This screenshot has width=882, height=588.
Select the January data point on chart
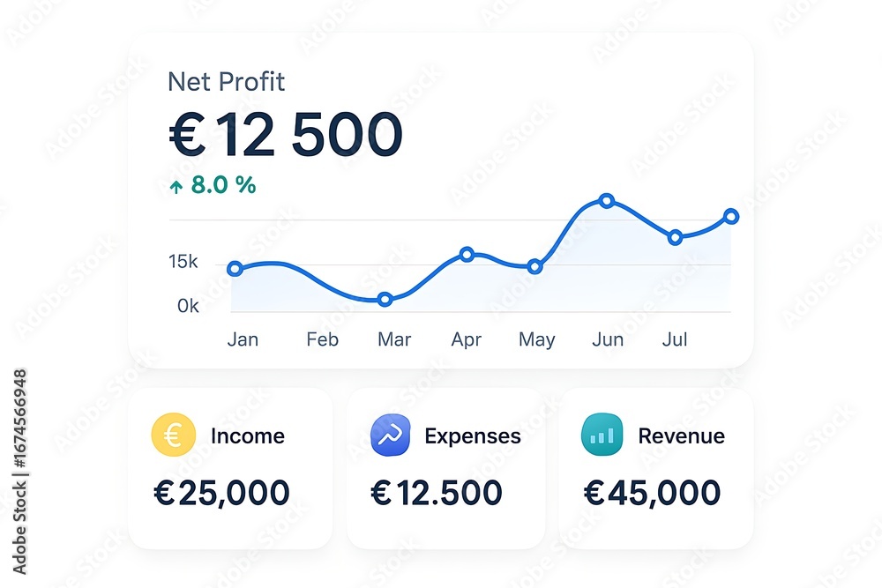pos(235,269)
